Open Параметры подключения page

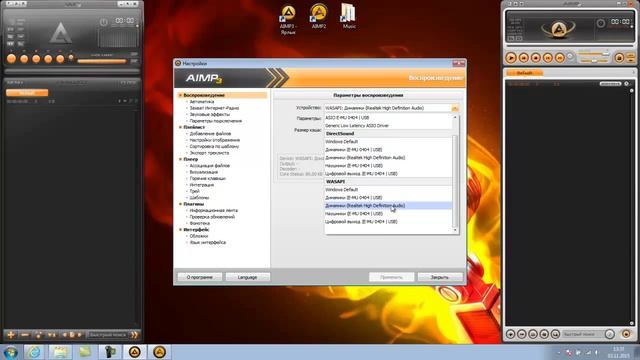pos(216,121)
